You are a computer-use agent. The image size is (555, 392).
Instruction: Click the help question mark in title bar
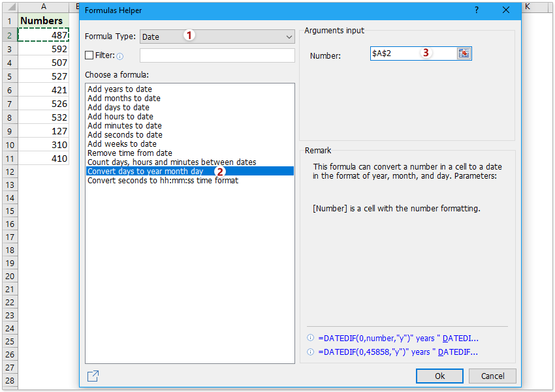(x=476, y=10)
